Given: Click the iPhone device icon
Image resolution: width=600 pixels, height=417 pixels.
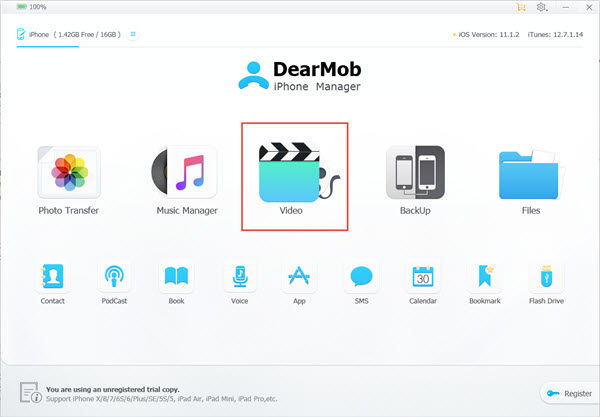Looking at the screenshot, I should click(x=21, y=34).
